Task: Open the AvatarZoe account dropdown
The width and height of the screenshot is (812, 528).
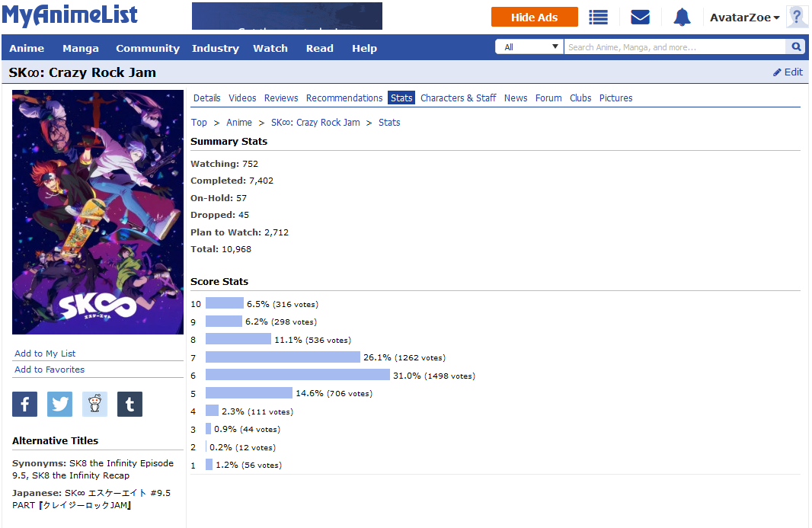Action: pos(744,18)
